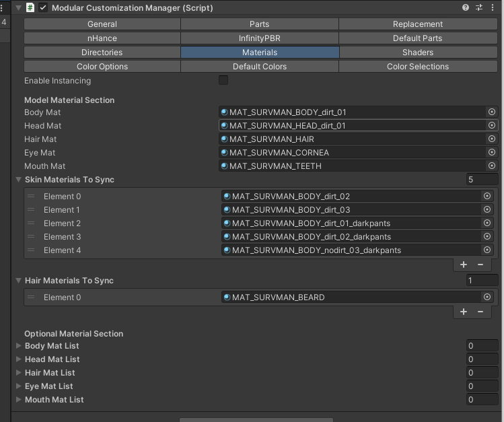Image resolution: width=504 pixels, height=422 pixels.
Task: Switch to the Shaders tab
Action: click(x=417, y=52)
